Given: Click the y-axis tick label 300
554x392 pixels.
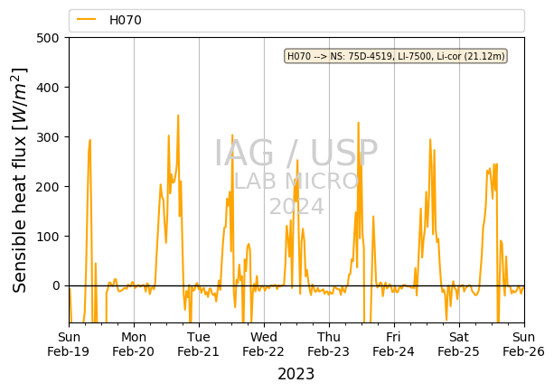Looking at the screenshot, I should (48, 137).
